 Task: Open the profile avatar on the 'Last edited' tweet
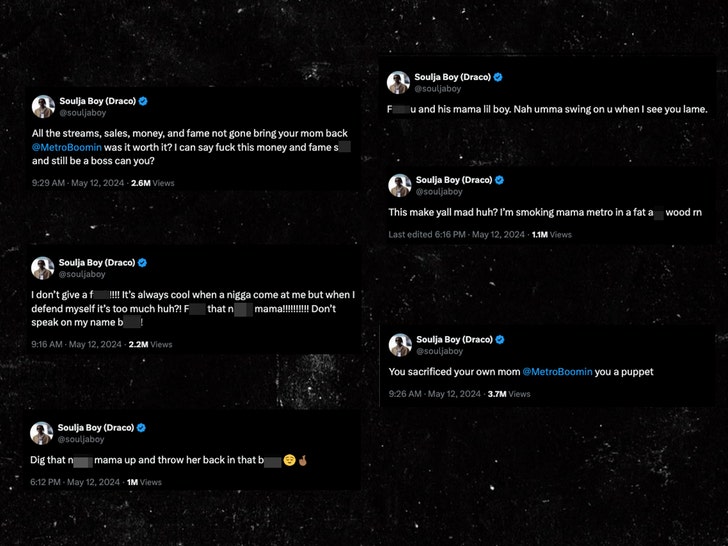[399, 185]
